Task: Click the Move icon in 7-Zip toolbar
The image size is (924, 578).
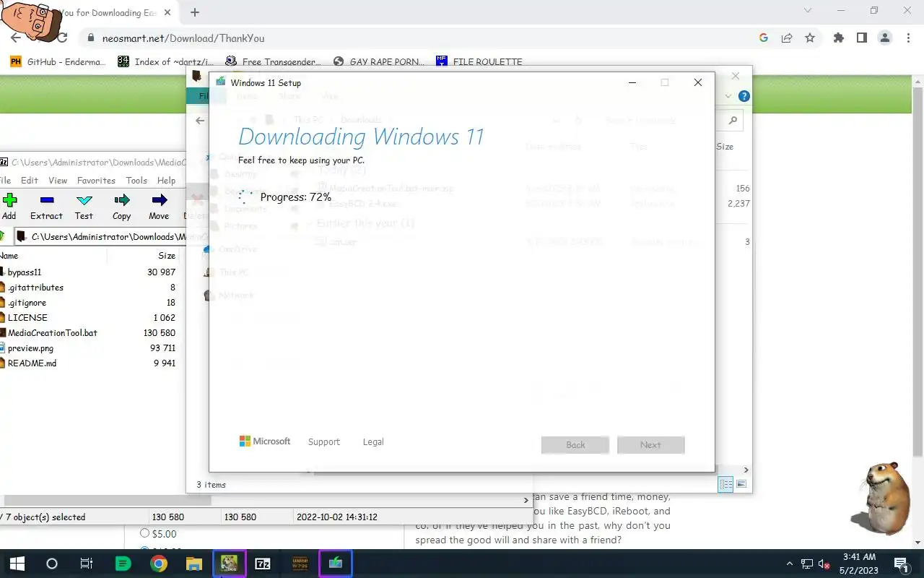Action: click(x=159, y=206)
